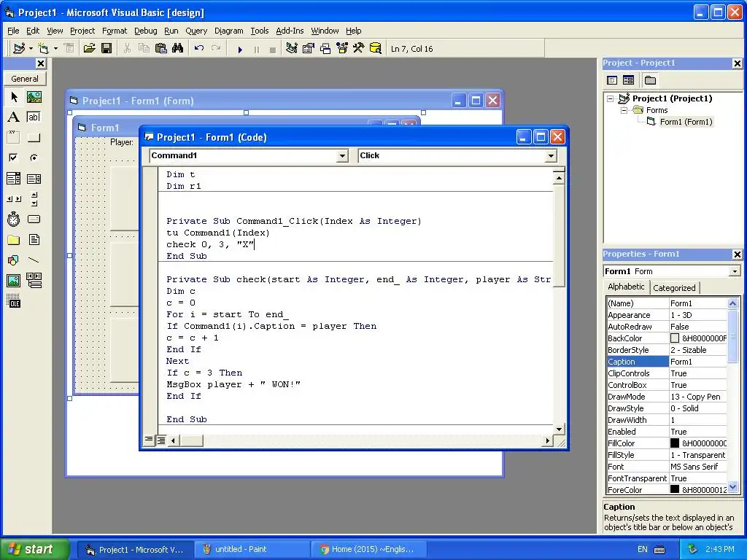Image resolution: width=747 pixels, height=560 pixels.
Task: Click the Windows start button
Action: [x=34, y=549]
